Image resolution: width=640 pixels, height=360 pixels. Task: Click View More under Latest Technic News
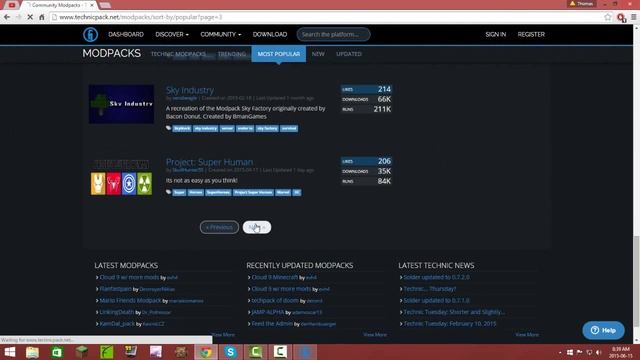[527, 334]
